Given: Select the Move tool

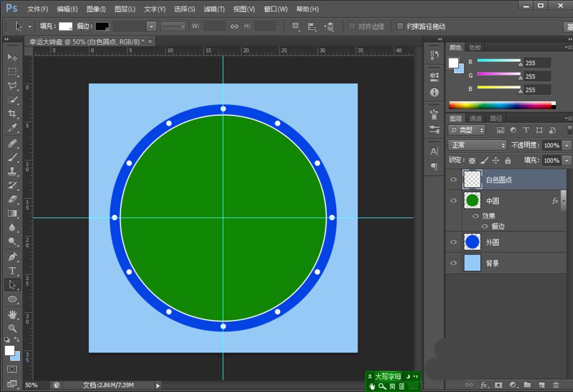Looking at the screenshot, I should pyautogui.click(x=12, y=58).
